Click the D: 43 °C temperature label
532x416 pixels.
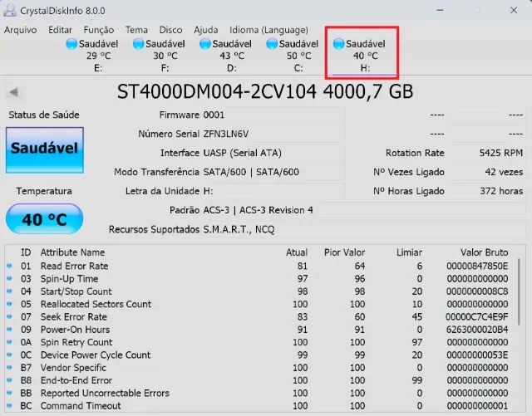(x=232, y=56)
